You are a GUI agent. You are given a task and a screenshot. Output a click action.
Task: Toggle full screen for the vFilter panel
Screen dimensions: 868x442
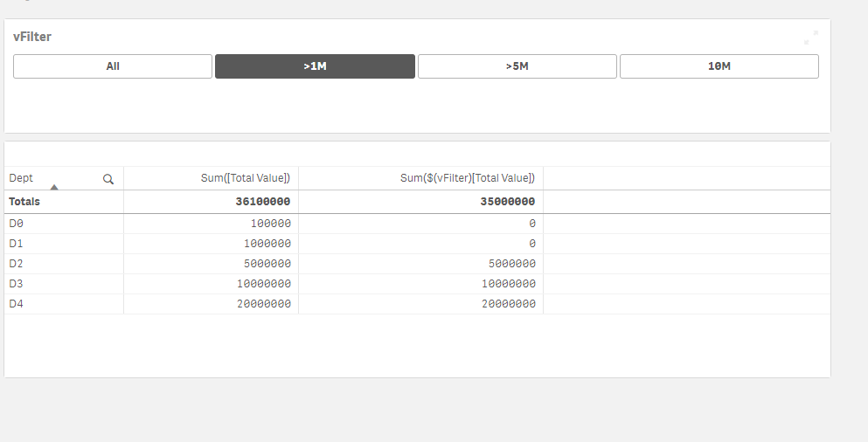811,38
